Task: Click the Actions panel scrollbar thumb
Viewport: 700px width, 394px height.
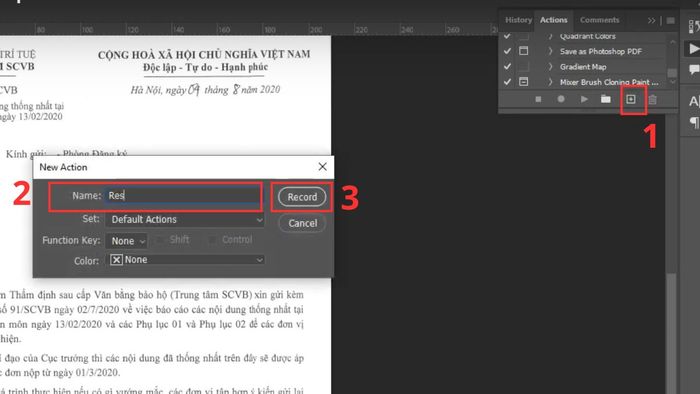Action: pos(672,73)
